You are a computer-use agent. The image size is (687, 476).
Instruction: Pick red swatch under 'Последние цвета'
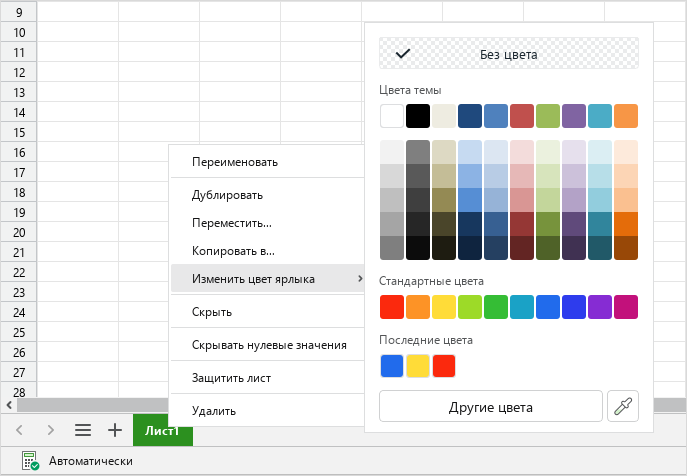click(x=444, y=366)
